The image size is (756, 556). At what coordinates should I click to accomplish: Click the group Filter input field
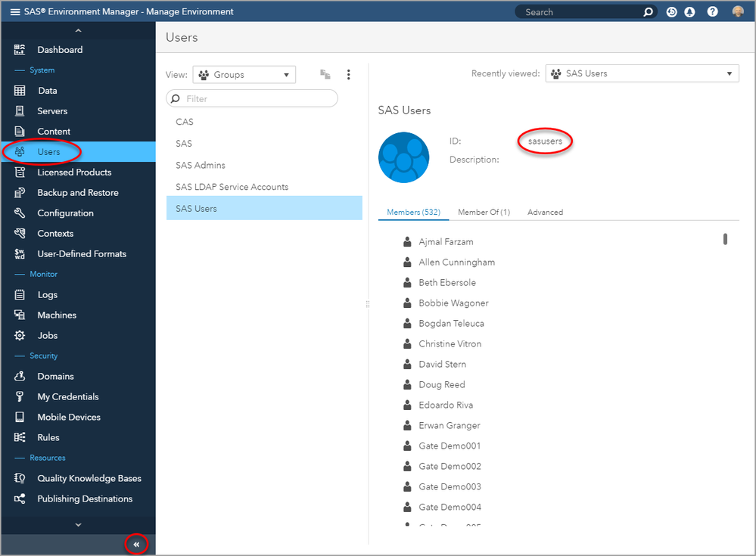(253, 98)
